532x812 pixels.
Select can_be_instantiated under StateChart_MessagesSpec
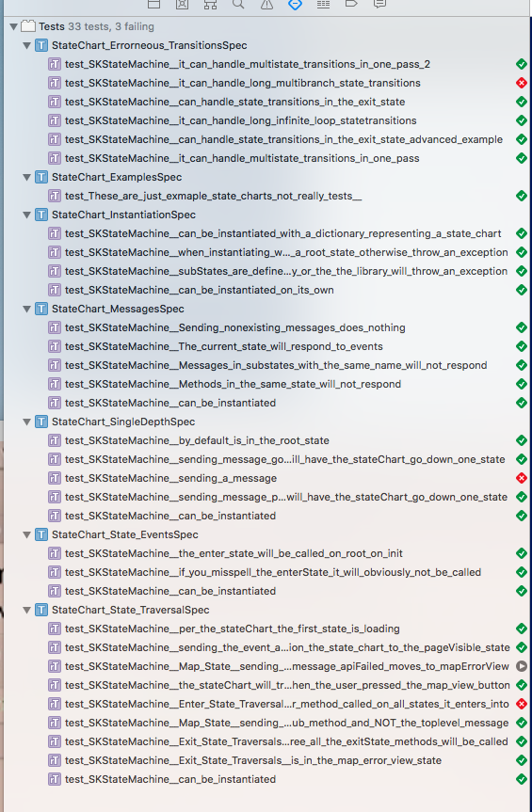266,403
